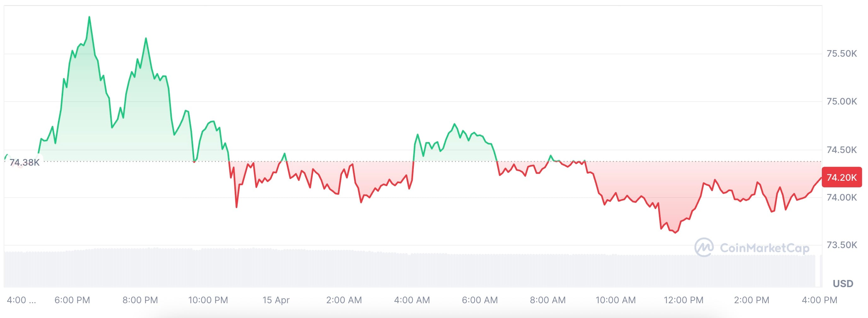This screenshot has height=318, width=868.
Task: Click the 12:00 PM time axis label
Action: [x=683, y=300]
